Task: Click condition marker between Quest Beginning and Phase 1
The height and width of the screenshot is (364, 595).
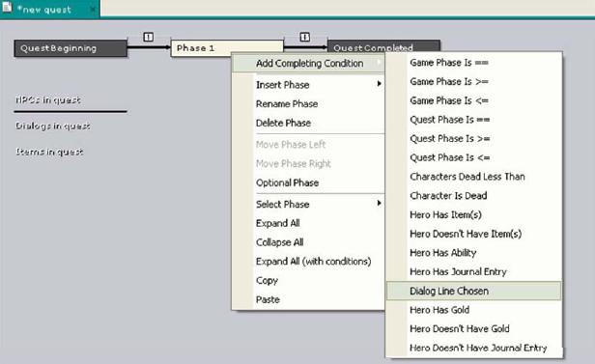Action: click(x=149, y=37)
